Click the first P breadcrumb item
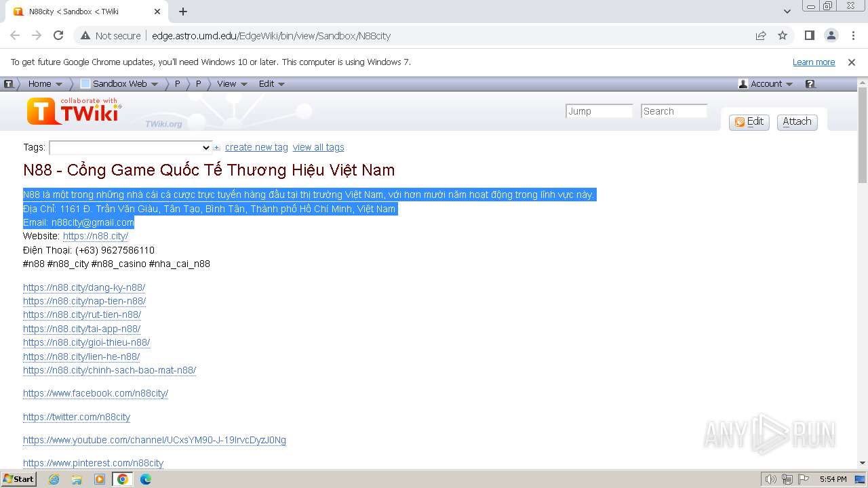The width and height of the screenshot is (868, 488). point(178,84)
